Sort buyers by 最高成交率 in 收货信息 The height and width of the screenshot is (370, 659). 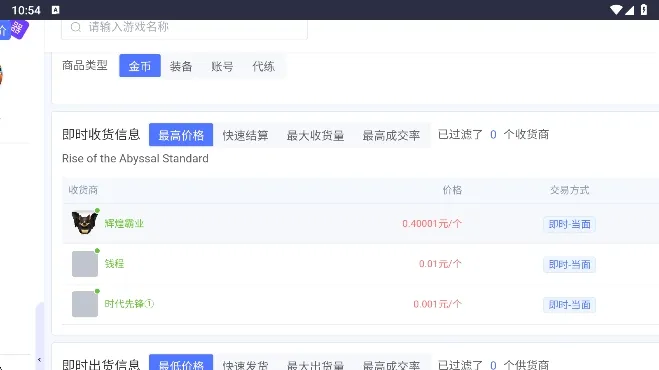391,135
